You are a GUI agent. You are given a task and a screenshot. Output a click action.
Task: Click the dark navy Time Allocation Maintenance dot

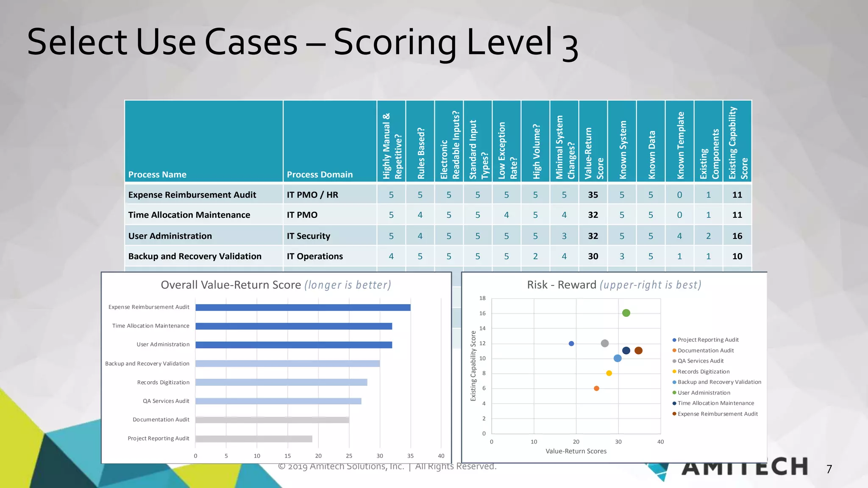[626, 350]
